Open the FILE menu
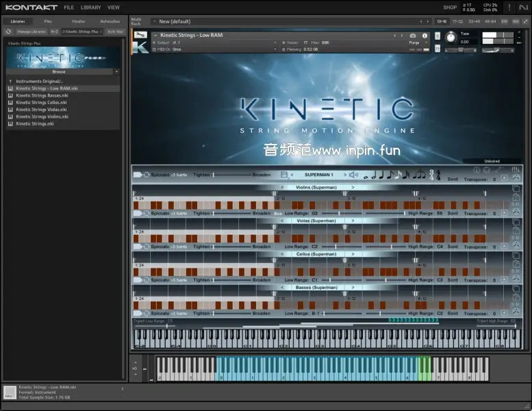This screenshot has width=532, height=411. coord(68,8)
